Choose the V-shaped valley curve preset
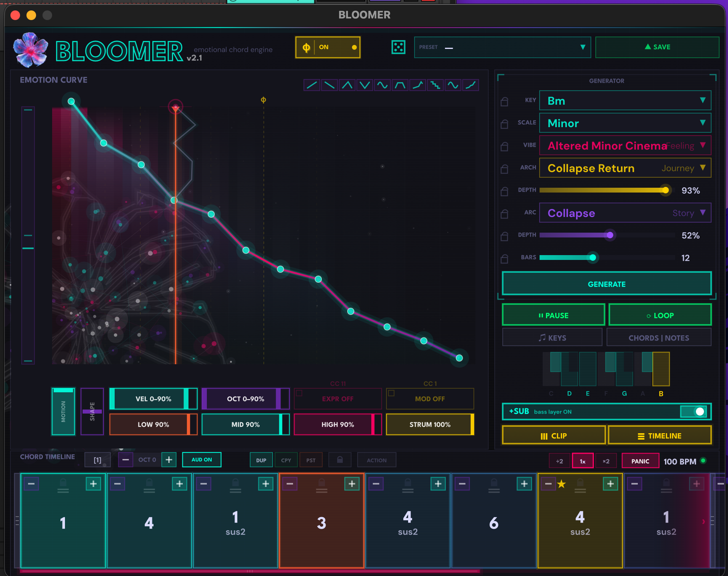The image size is (728, 576). 365,85
